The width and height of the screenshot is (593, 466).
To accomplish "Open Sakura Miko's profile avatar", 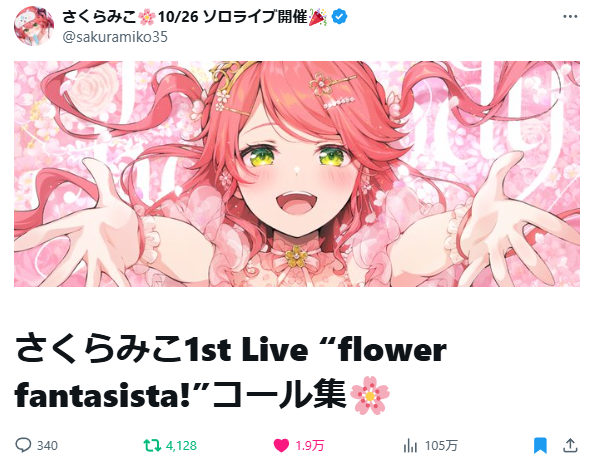I will pos(34,26).
